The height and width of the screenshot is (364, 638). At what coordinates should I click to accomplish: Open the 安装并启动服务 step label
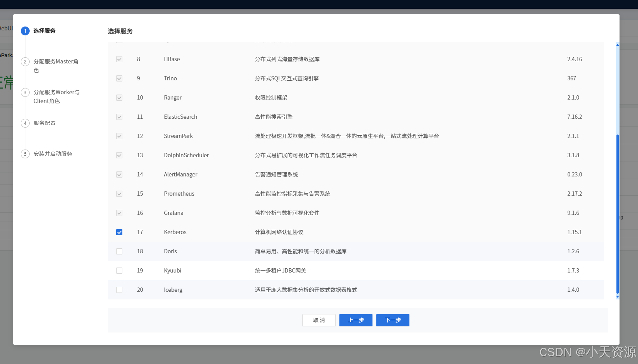(x=53, y=154)
